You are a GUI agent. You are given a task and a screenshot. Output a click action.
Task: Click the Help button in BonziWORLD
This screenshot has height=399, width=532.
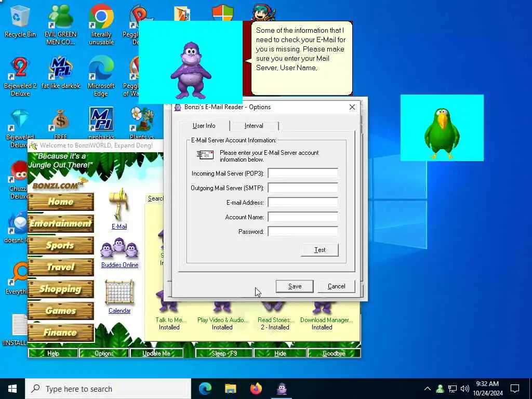(53, 353)
